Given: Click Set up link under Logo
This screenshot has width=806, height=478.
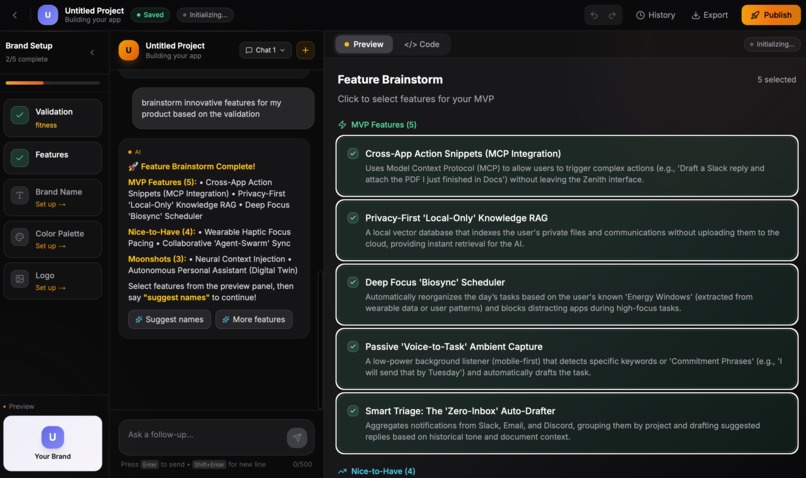Looking at the screenshot, I should point(50,288).
